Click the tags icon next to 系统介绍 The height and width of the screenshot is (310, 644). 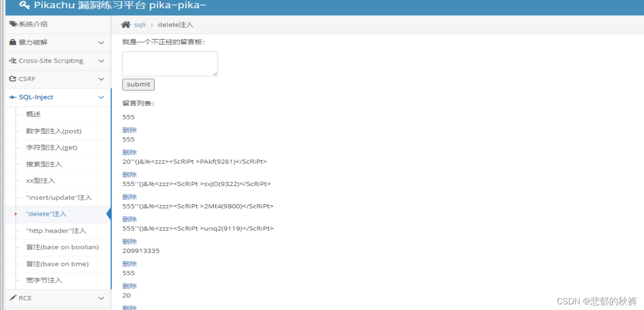(x=13, y=24)
